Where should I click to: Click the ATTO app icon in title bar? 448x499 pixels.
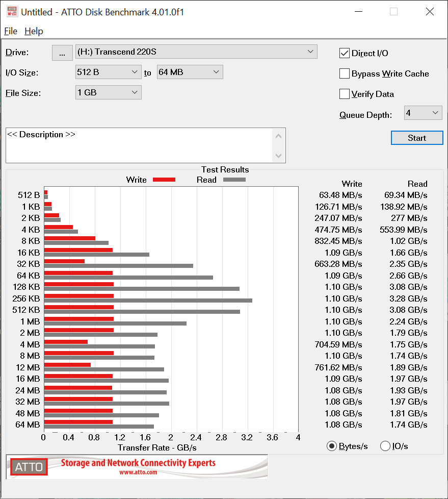(12, 11)
